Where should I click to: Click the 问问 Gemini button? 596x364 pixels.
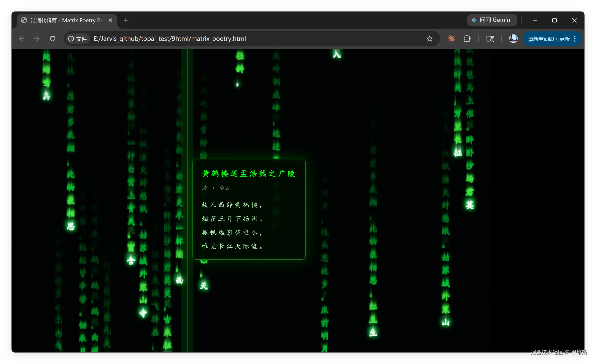pyautogui.click(x=492, y=20)
